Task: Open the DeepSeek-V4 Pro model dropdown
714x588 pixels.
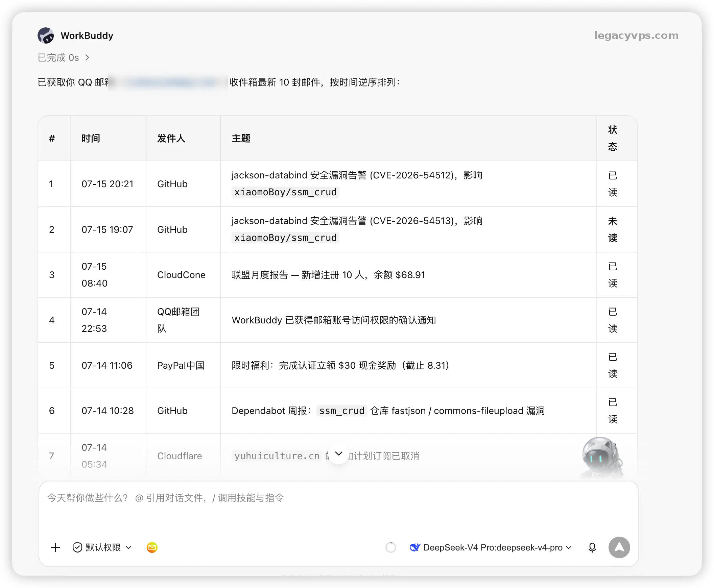Action: [491, 547]
